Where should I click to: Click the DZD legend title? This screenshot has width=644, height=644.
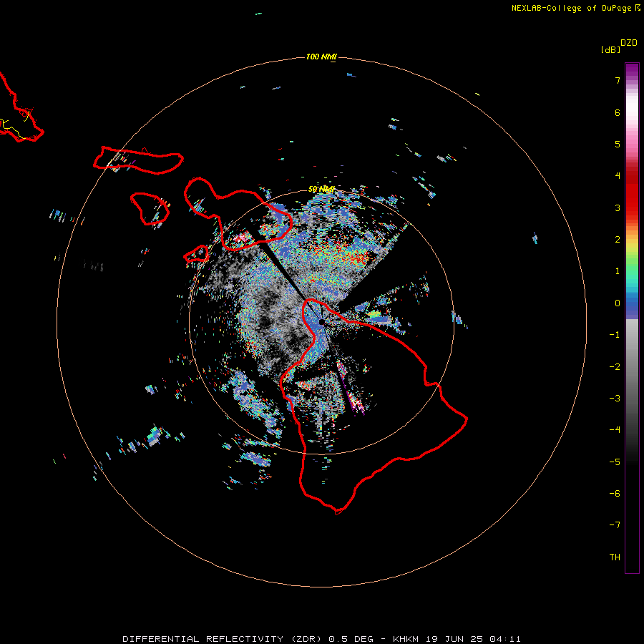point(629,43)
